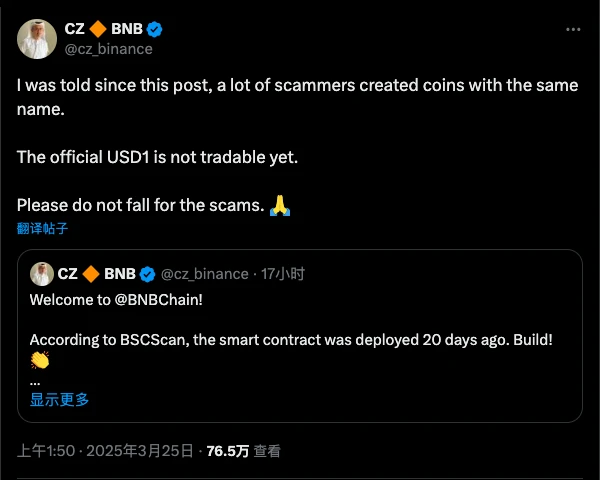
Task: Open the three-dot more options menu
Action: point(573,29)
